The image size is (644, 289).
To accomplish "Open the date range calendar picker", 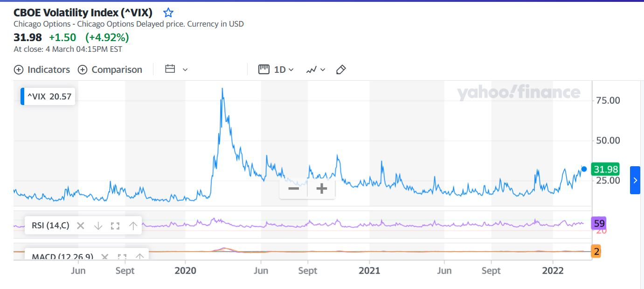I will [x=170, y=69].
